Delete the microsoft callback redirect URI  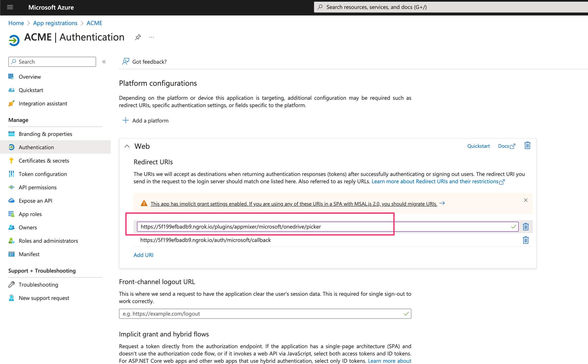click(x=525, y=240)
